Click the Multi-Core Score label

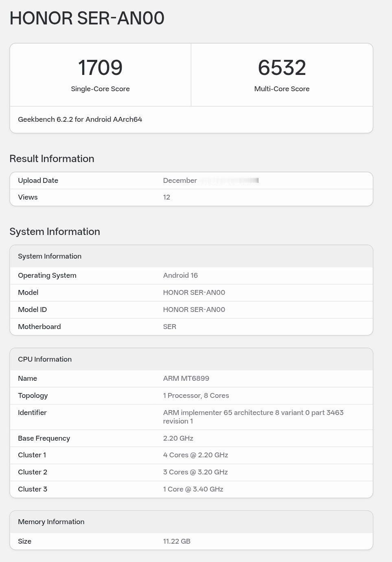tap(282, 89)
